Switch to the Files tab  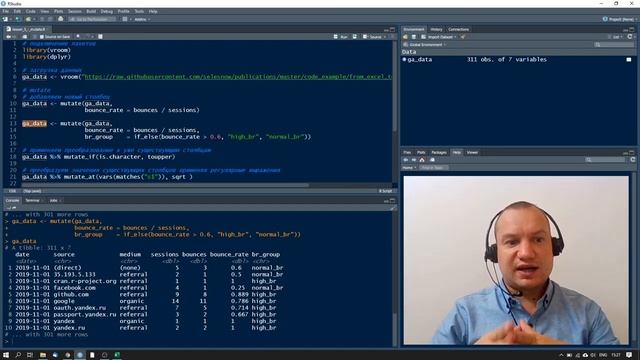[407, 152]
